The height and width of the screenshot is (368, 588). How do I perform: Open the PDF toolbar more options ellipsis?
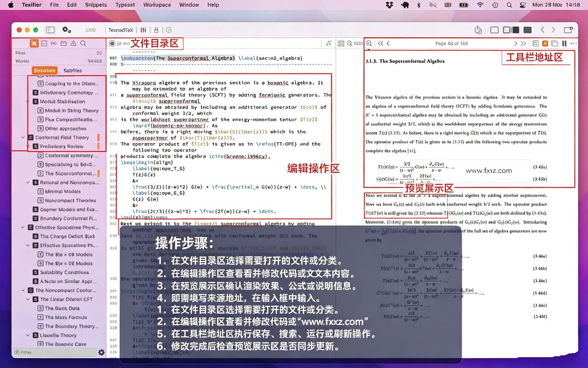[x=573, y=43]
